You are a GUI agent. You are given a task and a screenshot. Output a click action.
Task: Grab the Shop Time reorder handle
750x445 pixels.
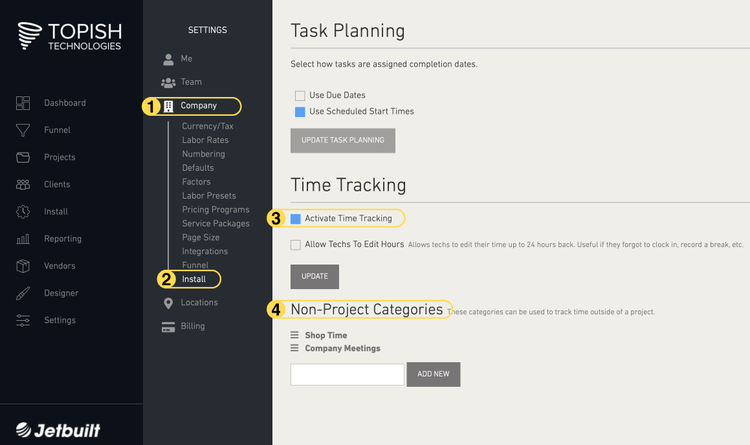(x=295, y=335)
